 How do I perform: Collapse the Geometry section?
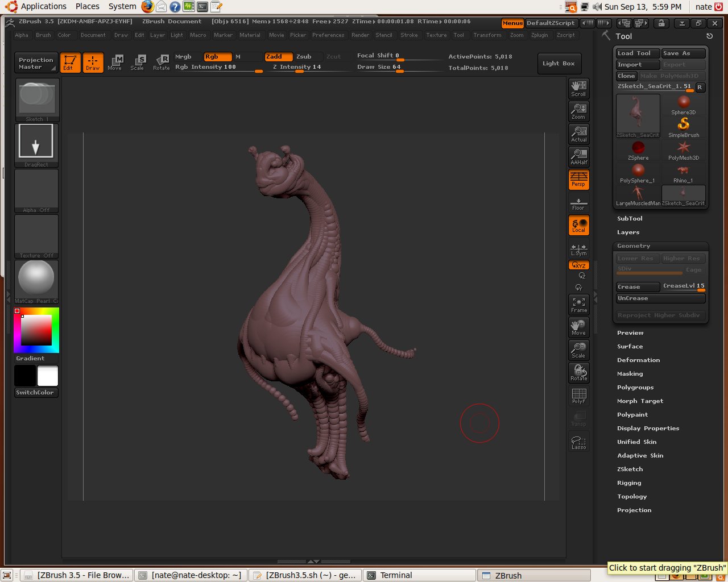click(x=633, y=246)
